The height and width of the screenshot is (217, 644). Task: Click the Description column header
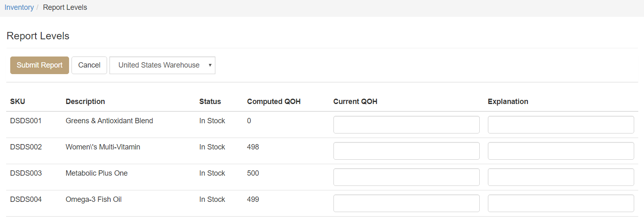pos(85,102)
